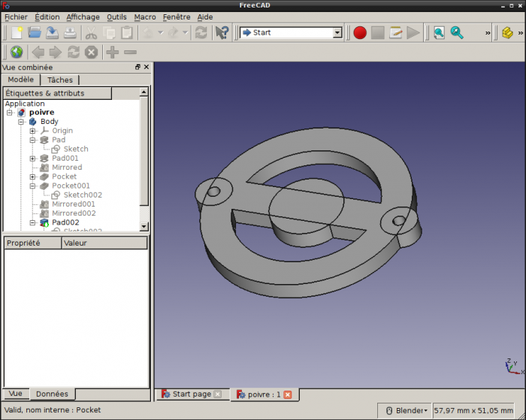Expand the Origin tree node
526x420 pixels.
pos(33,131)
